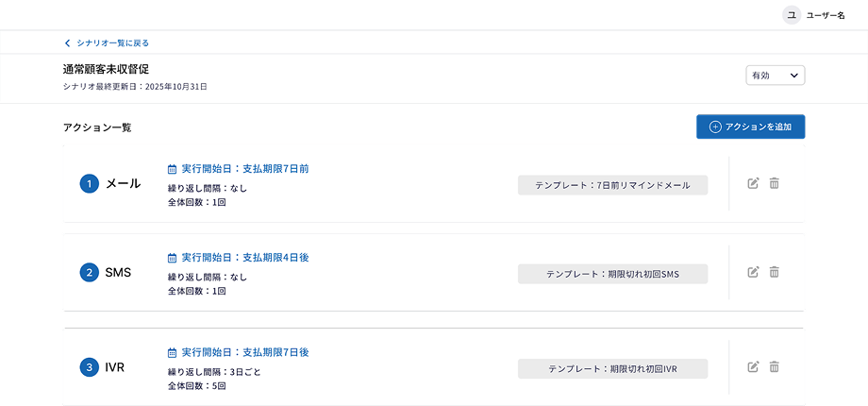Select the number 3 step badge
The height and width of the screenshot is (406, 868).
[x=90, y=367]
